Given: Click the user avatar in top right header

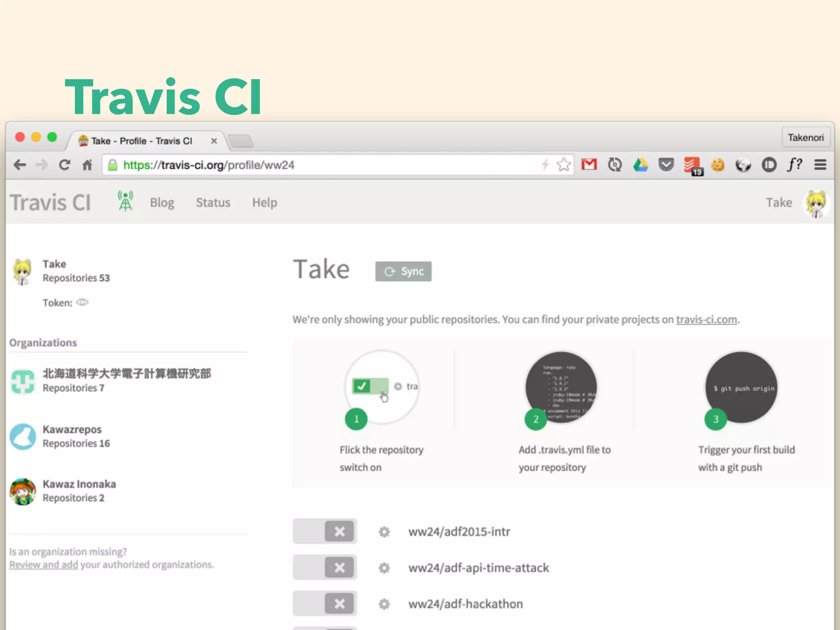Looking at the screenshot, I should pyautogui.click(x=816, y=203).
